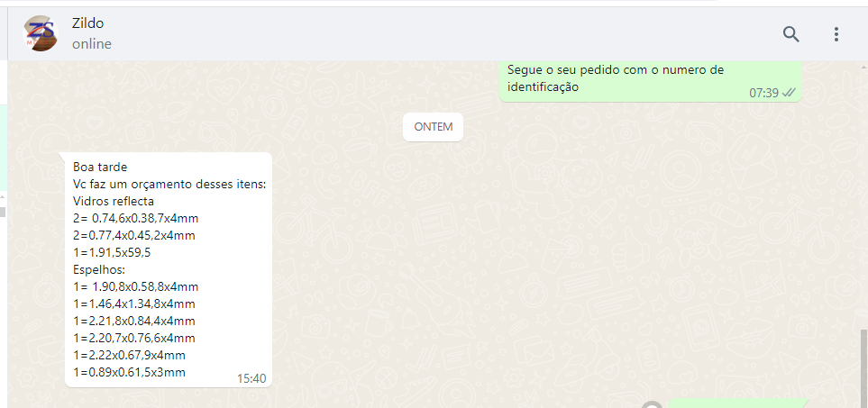Screen dimensions: 868x408
Task: Click the double check read receipt icon
Action: [789, 93]
